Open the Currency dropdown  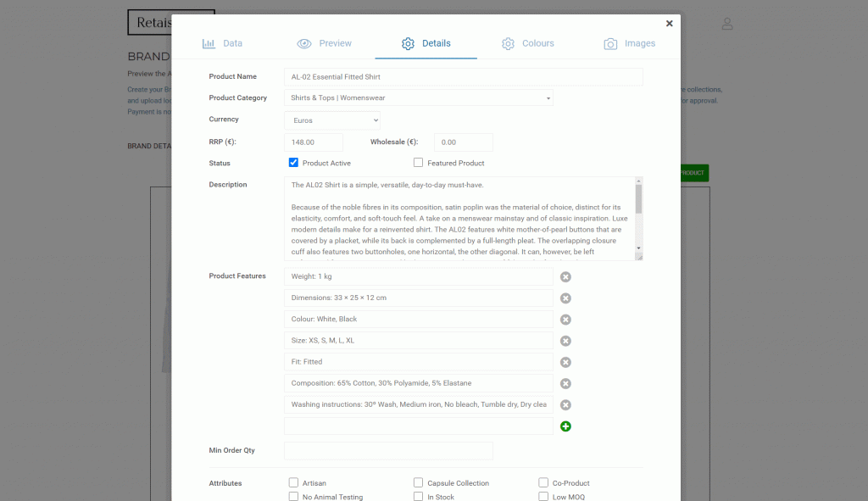pyautogui.click(x=332, y=120)
